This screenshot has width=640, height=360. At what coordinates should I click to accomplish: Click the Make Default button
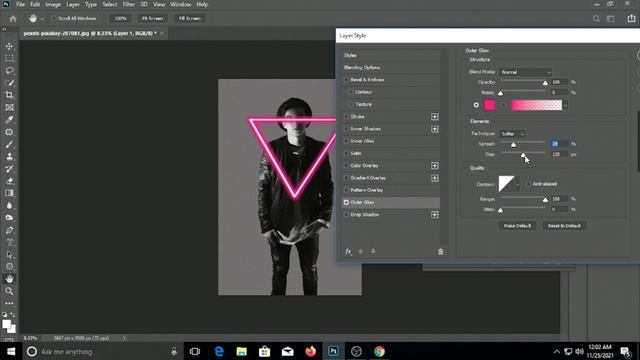517,226
